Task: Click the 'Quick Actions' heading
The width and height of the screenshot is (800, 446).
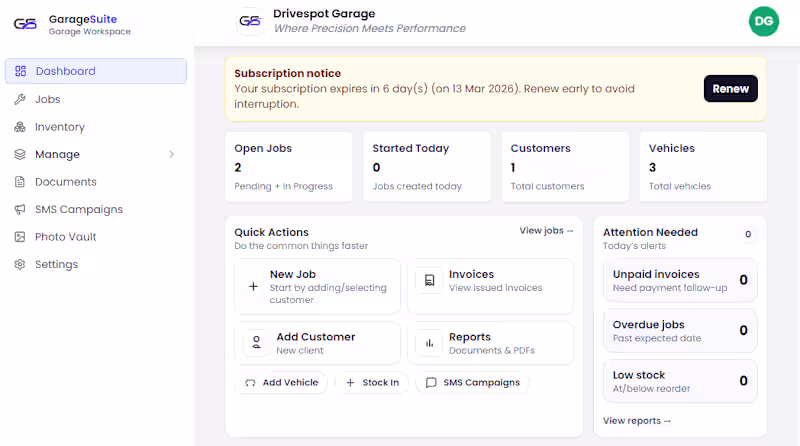Action: [x=271, y=232]
